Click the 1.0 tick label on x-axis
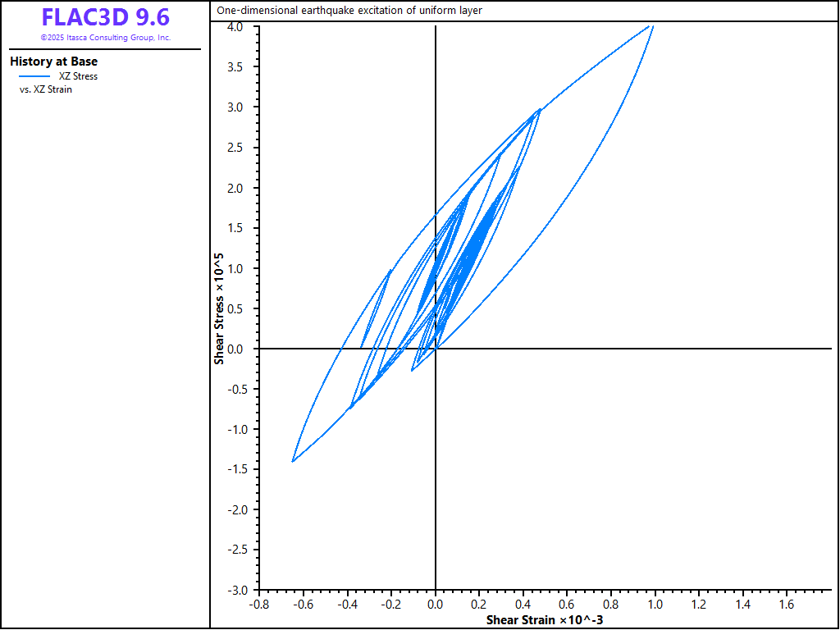Screen dimensions: 840x630 [655, 604]
